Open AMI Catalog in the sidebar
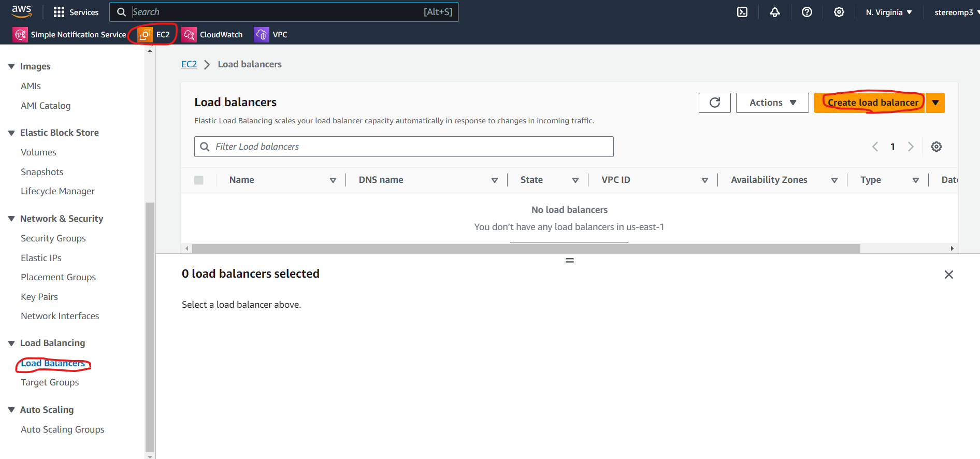The image size is (980, 459). pyautogui.click(x=46, y=106)
